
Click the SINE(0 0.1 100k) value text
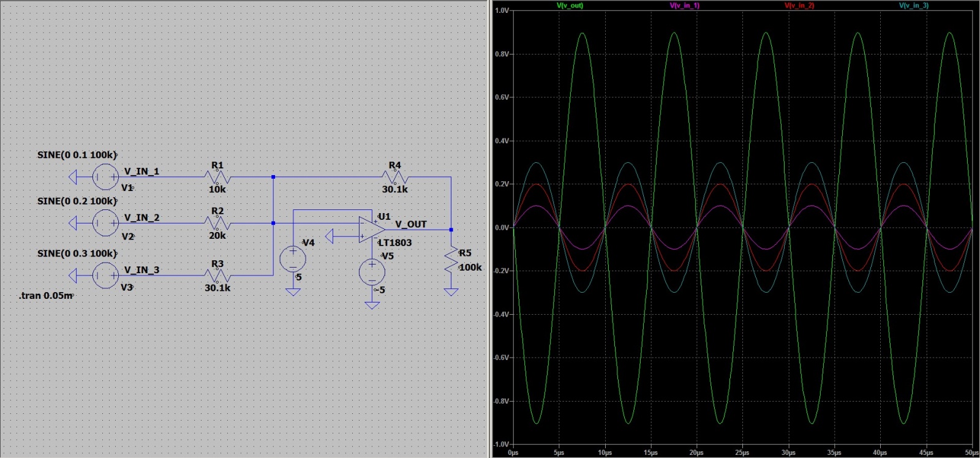click(77, 155)
